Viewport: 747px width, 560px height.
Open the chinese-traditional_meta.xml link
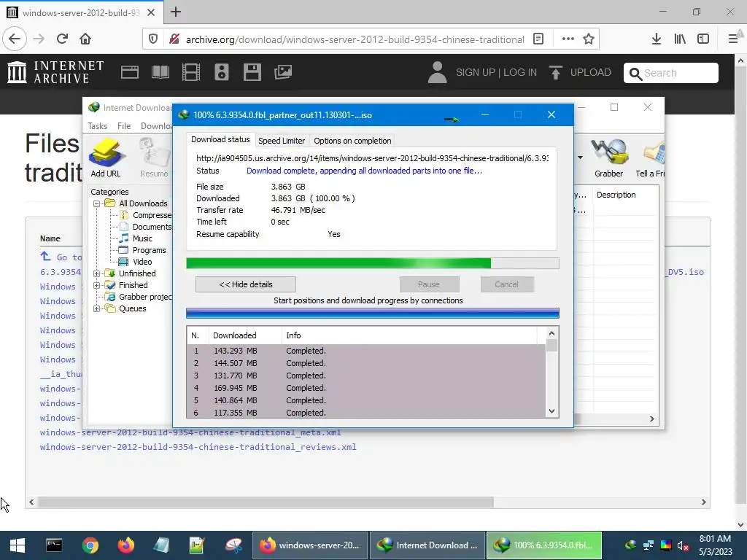coord(190,432)
